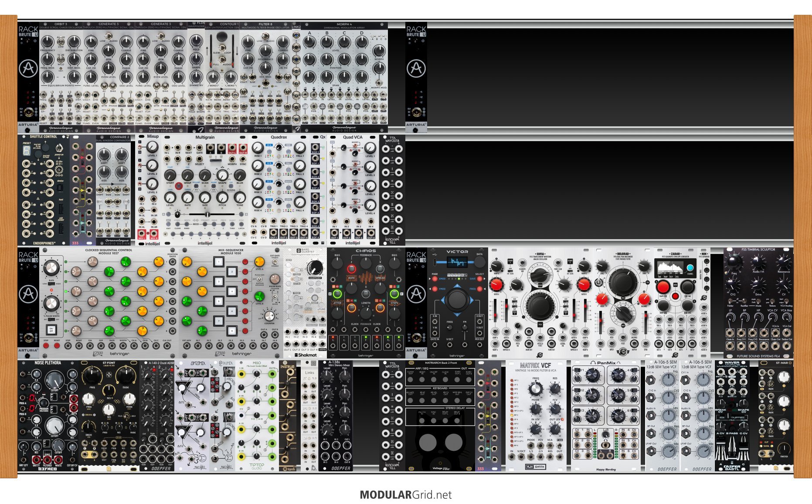Click the waveform display on the Victor module
812x504 pixels.
tap(457, 262)
